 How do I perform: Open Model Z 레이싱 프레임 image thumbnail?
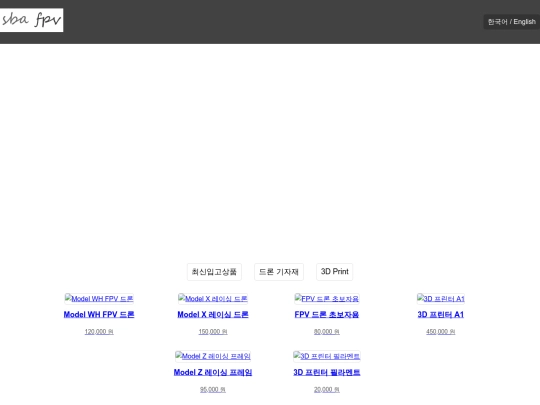213,356
